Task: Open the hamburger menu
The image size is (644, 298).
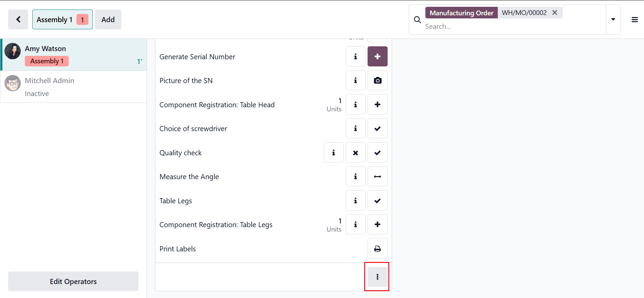Action: click(x=634, y=20)
